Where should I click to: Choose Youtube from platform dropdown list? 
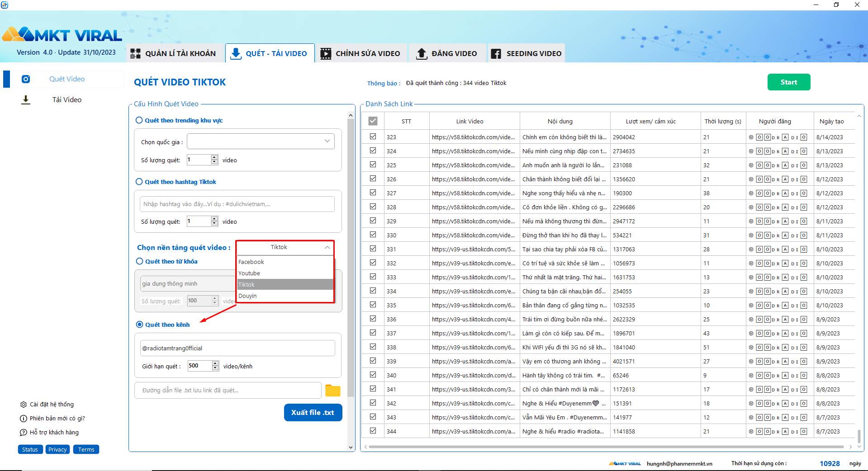point(285,273)
